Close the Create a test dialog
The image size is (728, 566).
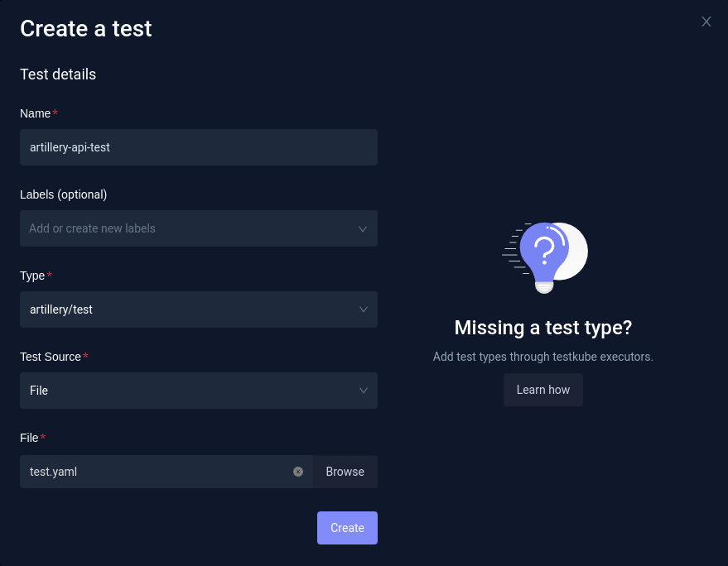[x=706, y=22]
